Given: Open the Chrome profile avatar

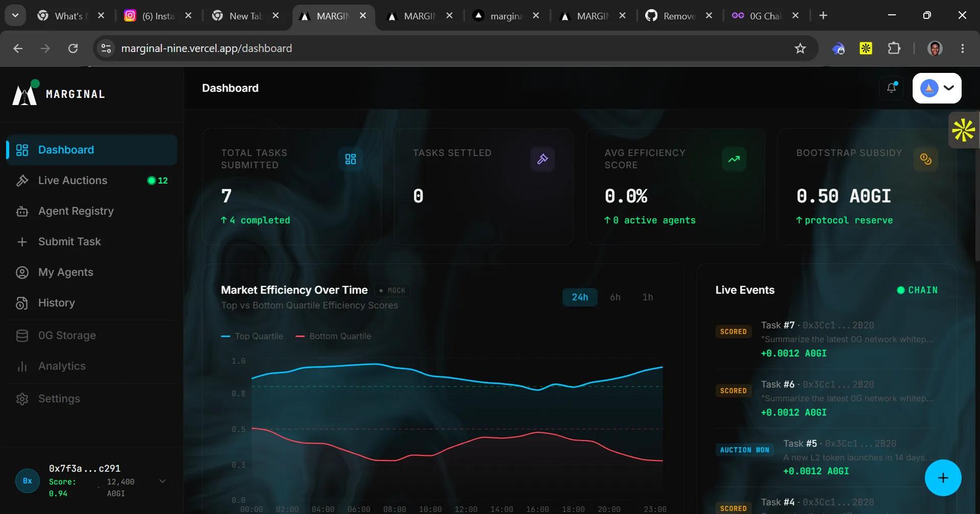Looking at the screenshot, I should (x=935, y=48).
